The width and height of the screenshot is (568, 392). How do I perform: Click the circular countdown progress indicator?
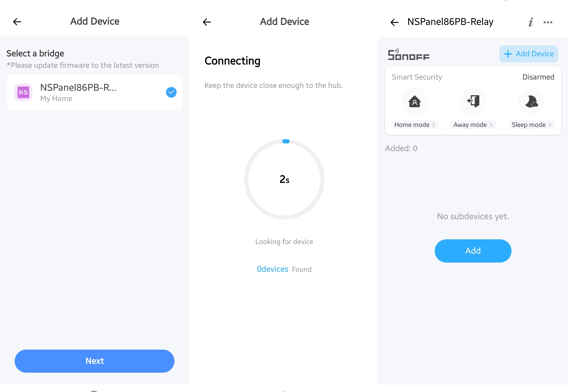(x=284, y=179)
